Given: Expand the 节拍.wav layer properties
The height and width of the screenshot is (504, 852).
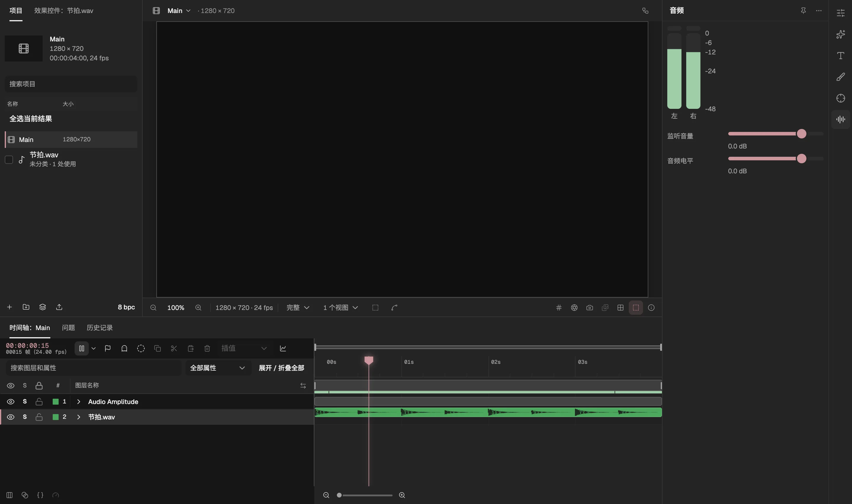Looking at the screenshot, I should click(x=78, y=417).
